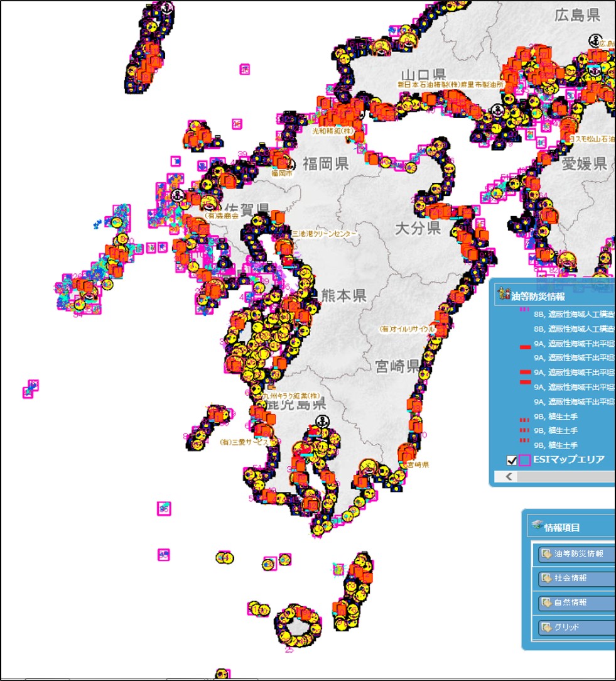Click the legend scrollbar left arrow

click(x=508, y=477)
